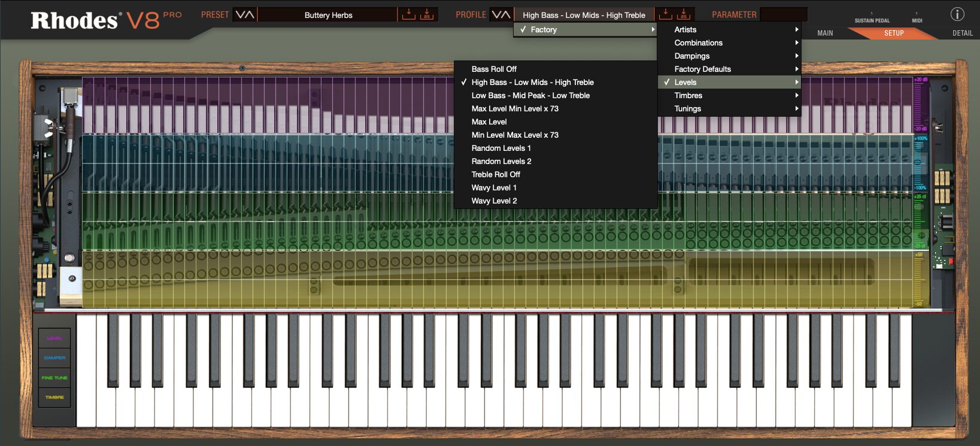Image resolution: width=980 pixels, height=446 pixels.
Task: Click the green fine tune cents scale strip
Action: 921,220
